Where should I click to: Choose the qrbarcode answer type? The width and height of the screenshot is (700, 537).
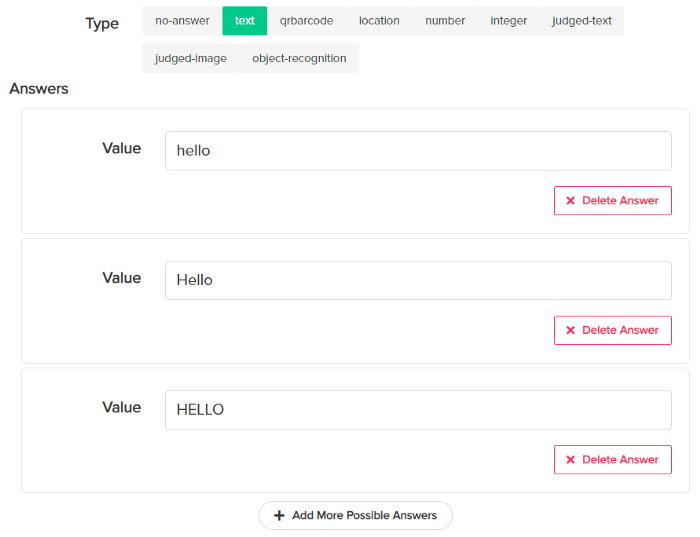[306, 21]
